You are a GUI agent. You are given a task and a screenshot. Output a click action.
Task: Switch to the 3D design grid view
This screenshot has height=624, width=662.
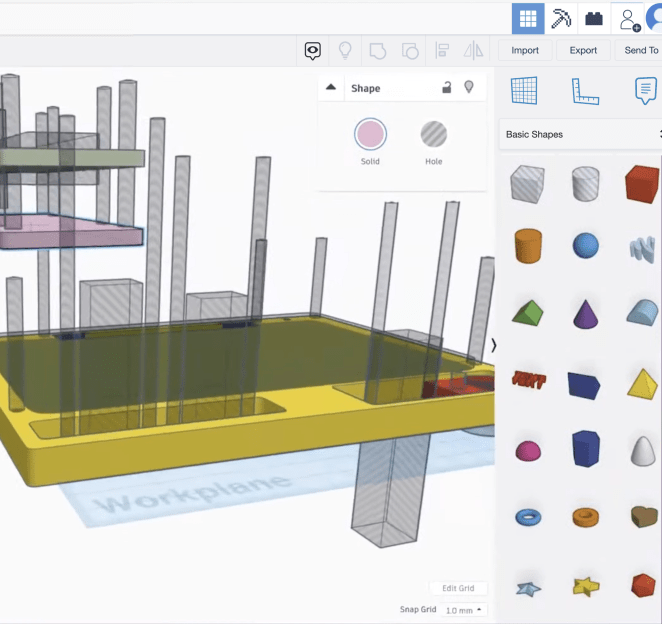528,18
